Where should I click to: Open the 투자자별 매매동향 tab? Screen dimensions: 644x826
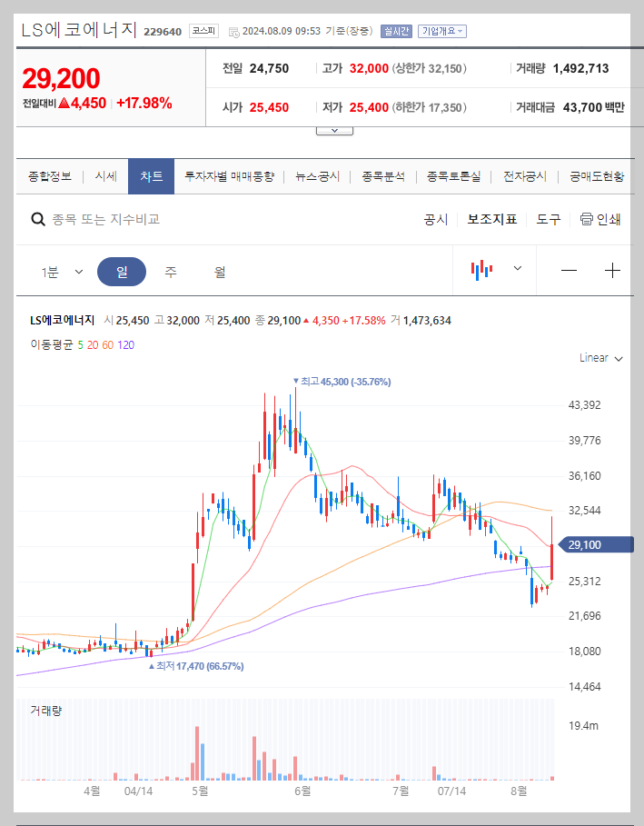click(229, 176)
